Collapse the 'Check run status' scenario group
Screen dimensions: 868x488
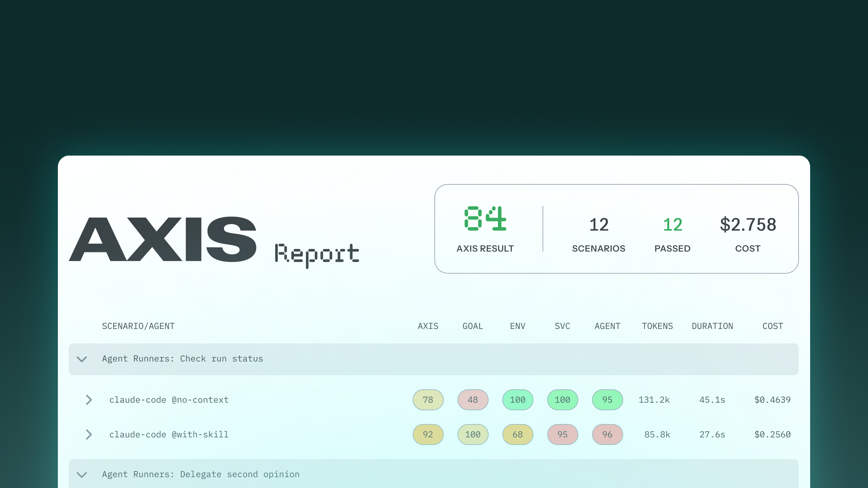[x=82, y=359]
